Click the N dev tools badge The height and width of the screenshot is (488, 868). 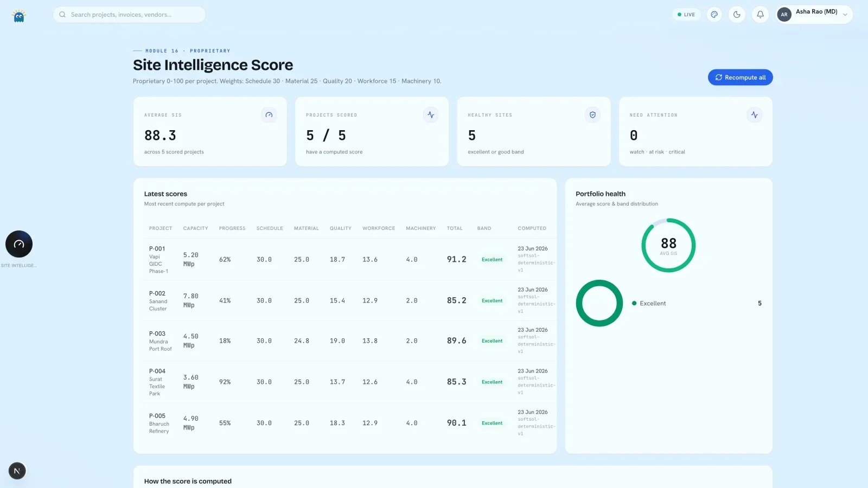pyautogui.click(x=17, y=471)
